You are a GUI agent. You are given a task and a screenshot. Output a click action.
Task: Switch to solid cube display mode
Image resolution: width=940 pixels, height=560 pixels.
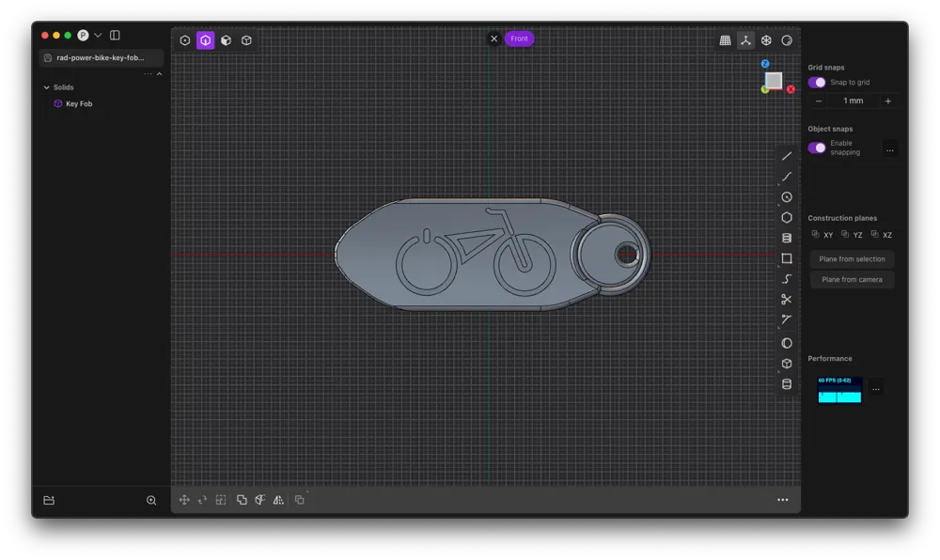coord(226,40)
